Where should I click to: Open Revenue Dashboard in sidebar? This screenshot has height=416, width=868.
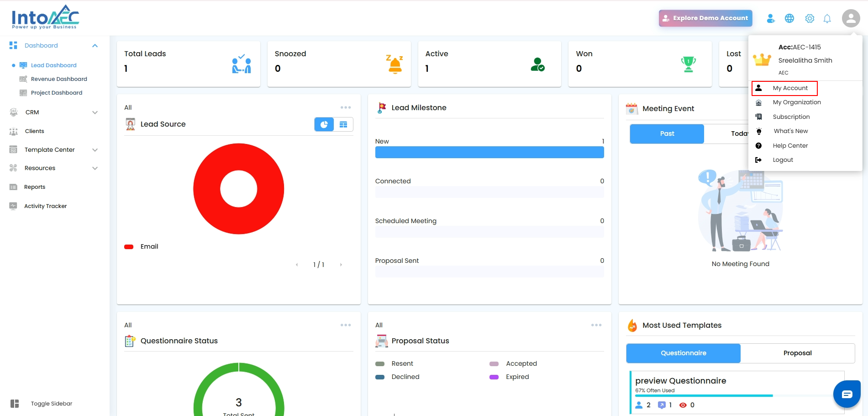point(59,79)
